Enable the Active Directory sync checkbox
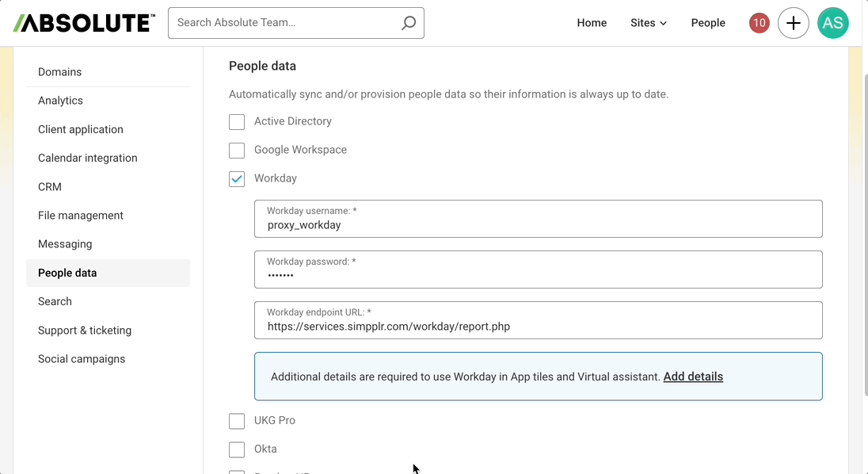 tap(237, 122)
